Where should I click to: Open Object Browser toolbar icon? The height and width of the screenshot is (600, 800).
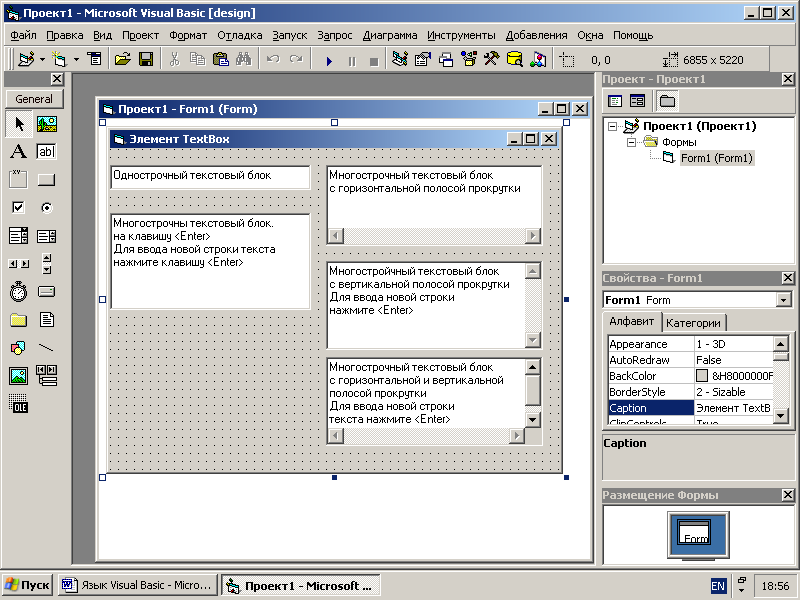coord(469,60)
